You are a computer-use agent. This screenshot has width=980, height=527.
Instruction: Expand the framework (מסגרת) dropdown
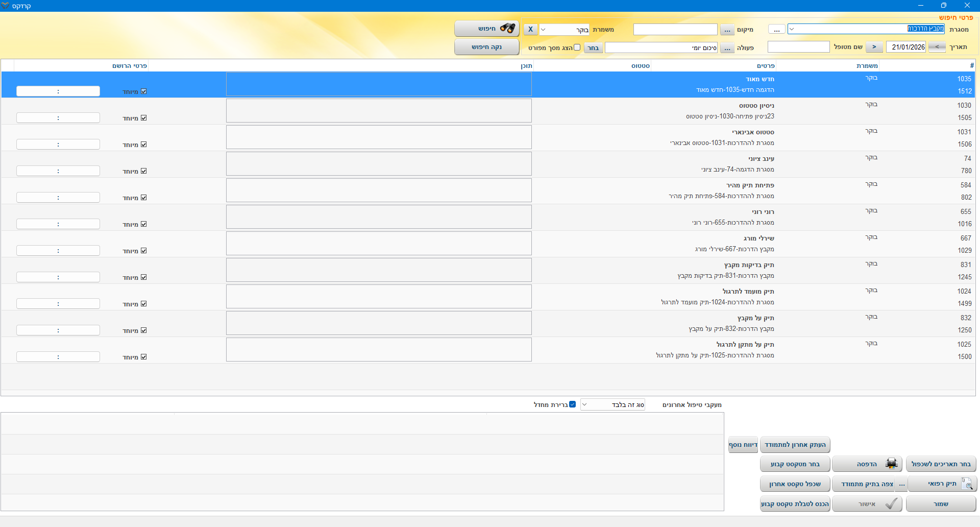(x=792, y=29)
